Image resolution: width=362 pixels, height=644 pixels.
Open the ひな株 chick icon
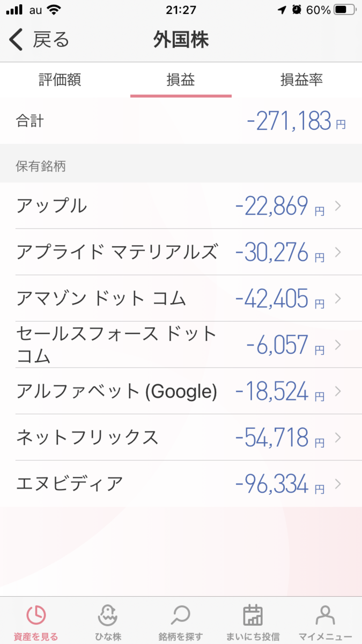pyautogui.click(x=108, y=616)
